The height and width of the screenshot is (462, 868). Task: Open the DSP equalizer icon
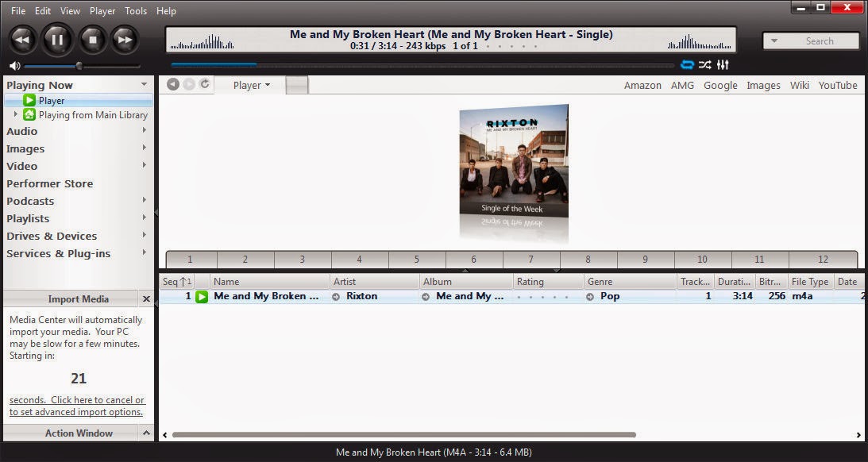(x=723, y=65)
